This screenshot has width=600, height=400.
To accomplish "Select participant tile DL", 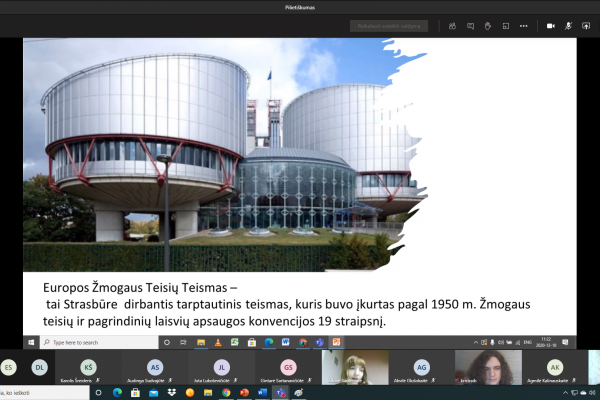I will click(39, 367).
